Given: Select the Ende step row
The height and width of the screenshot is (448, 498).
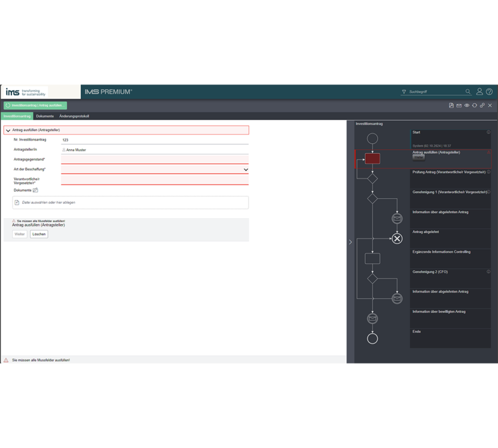Looking at the screenshot, I should point(450,338).
